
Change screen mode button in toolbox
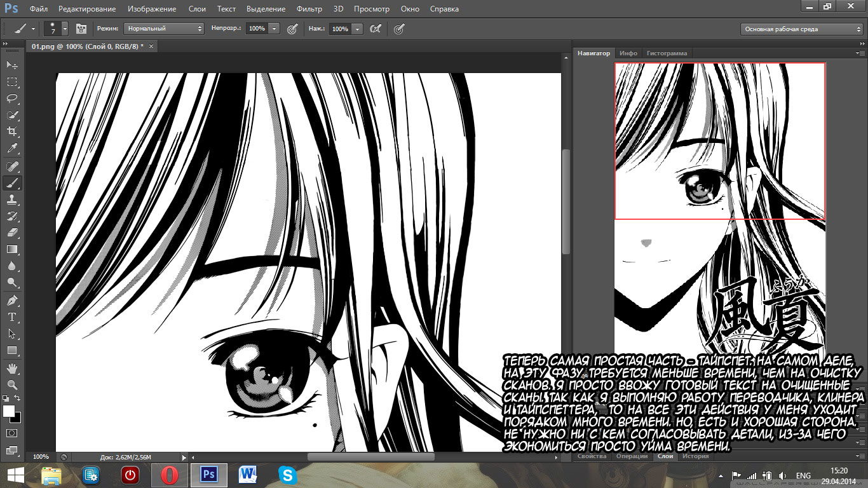[12, 450]
